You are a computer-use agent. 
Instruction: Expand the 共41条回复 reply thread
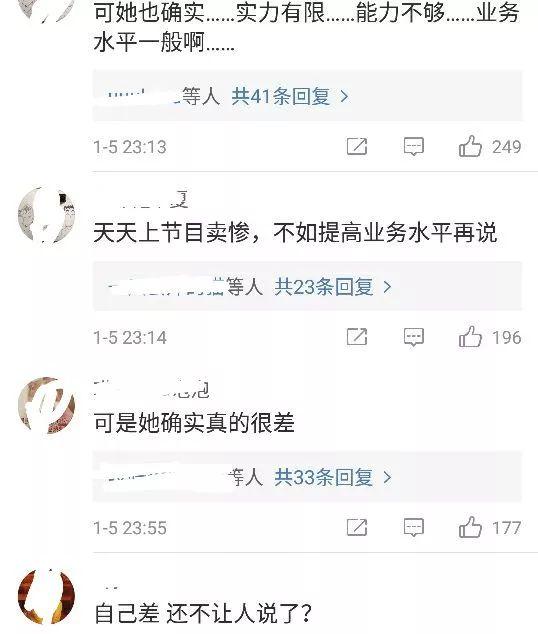coord(290,96)
